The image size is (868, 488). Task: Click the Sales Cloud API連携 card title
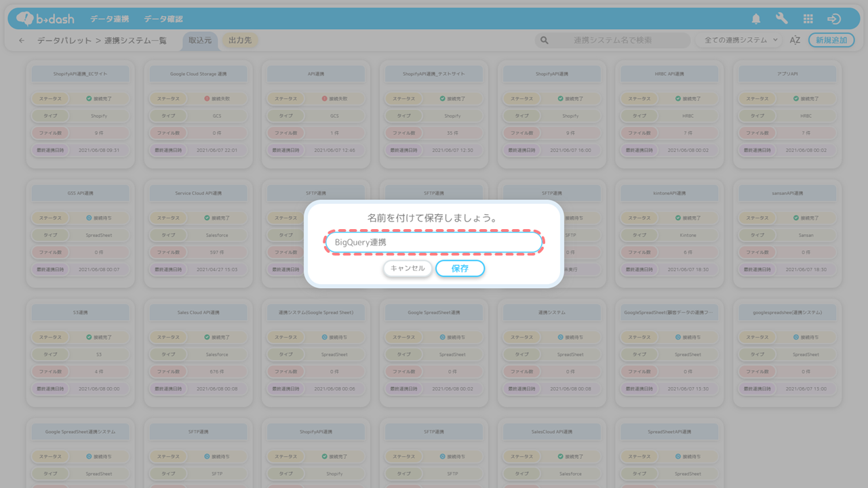(199, 312)
